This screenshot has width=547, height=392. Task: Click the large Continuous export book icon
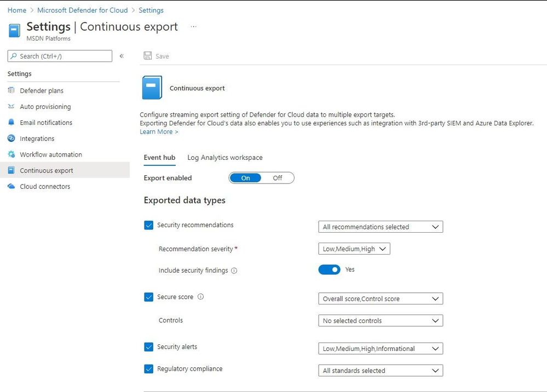click(152, 88)
